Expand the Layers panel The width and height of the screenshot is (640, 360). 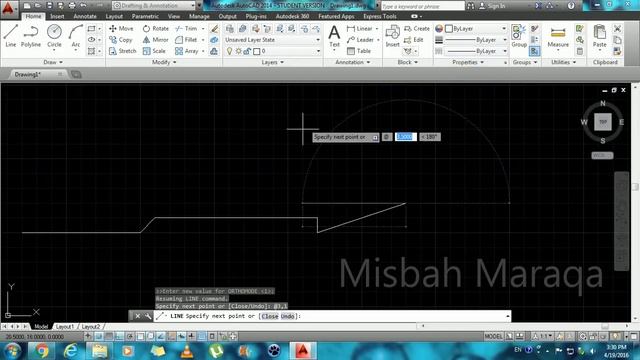[273, 62]
